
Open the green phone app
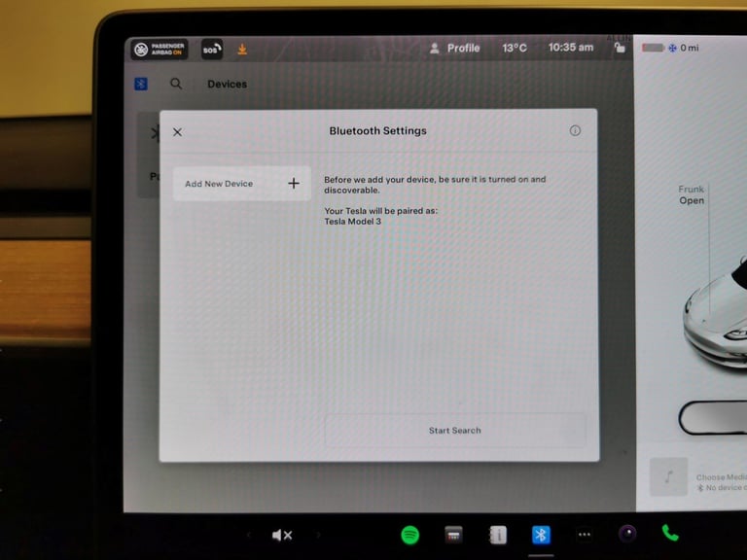point(670,533)
